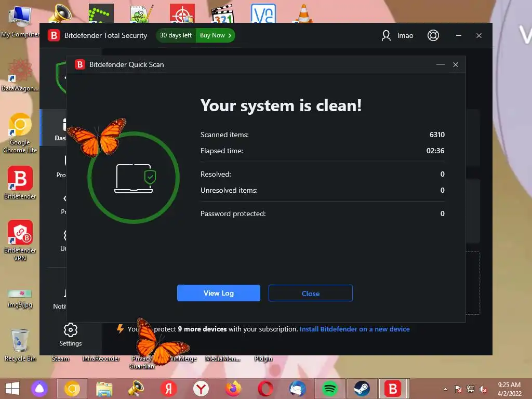This screenshot has width=532, height=399.
Task: Open the 9:25 AM clock in tray
Action: pyautogui.click(x=509, y=389)
